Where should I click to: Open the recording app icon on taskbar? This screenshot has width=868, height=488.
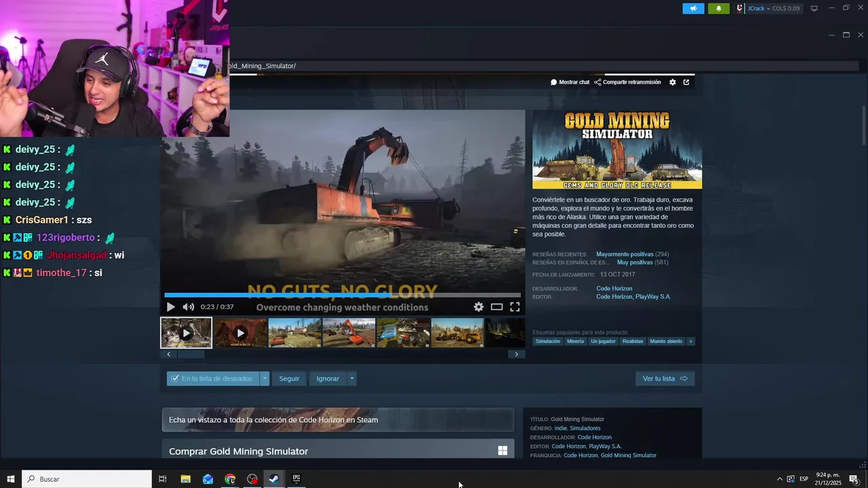[x=252, y=479]
